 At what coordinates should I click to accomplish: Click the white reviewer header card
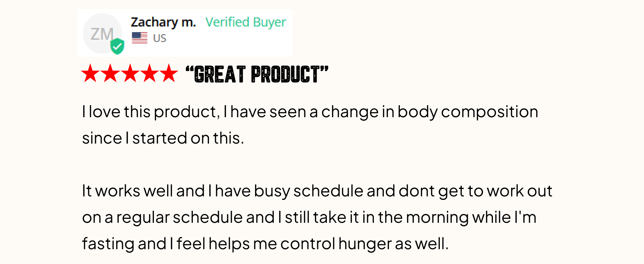click(x=185, y=33)
